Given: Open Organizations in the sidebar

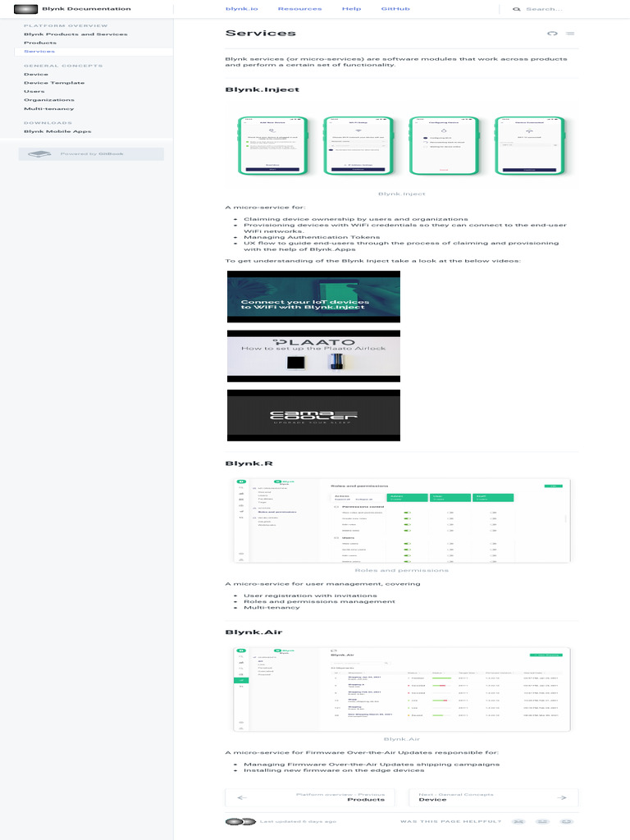Looking at the screenshot, I should [49, 99].
